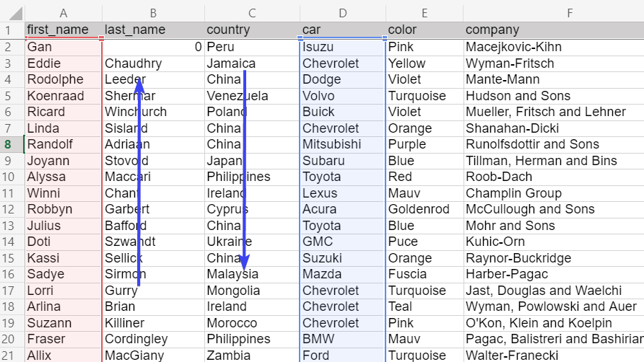Select cell containing Peru
This screenshot has height=362, width=644.
(252, 47)
